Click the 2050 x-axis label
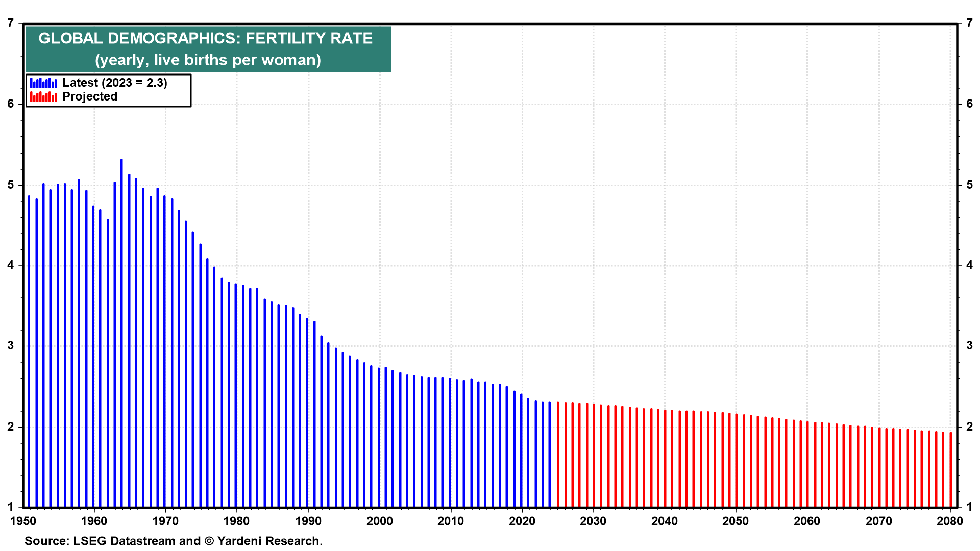The image size is (980, 551). [x=736, y=521]
